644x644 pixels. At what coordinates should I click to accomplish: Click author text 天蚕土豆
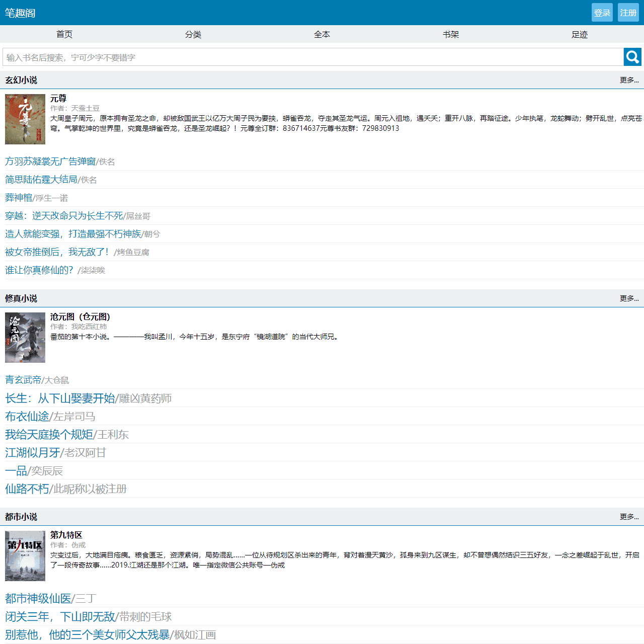pos(86,108)
